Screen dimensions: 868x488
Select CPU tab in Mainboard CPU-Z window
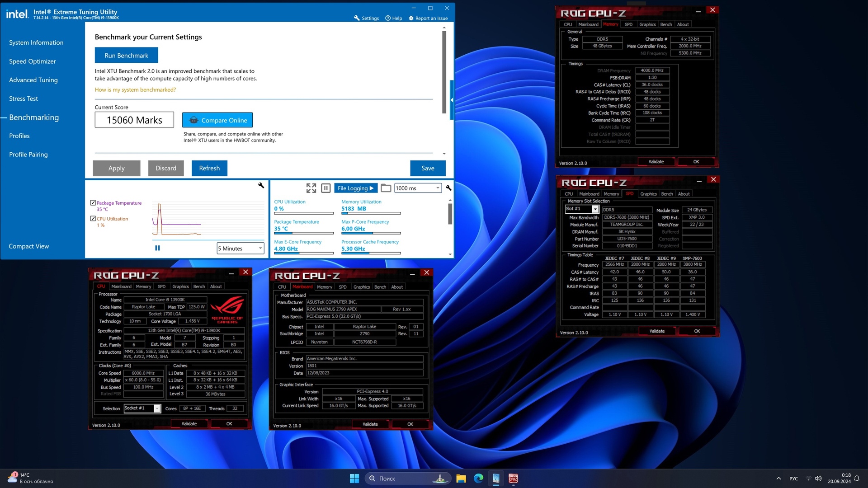(x=282, y=287)
